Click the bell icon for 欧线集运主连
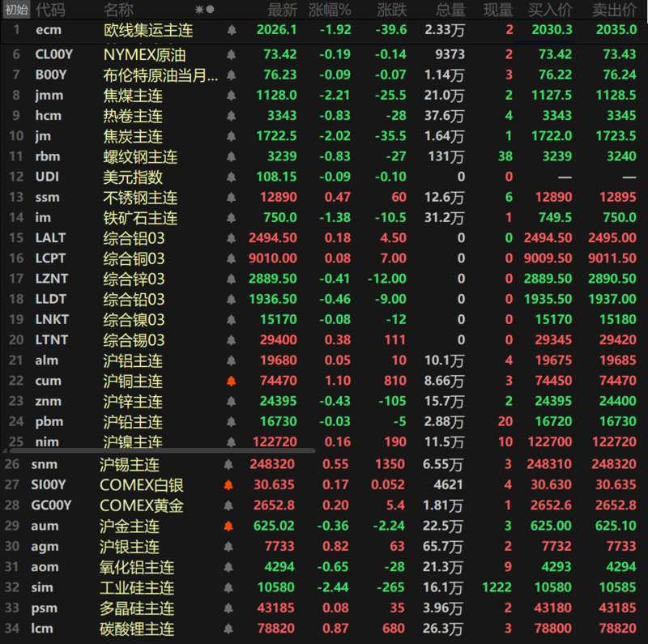Image resolution: width=648 pixels, height=644 pixels. click(232, 30)
